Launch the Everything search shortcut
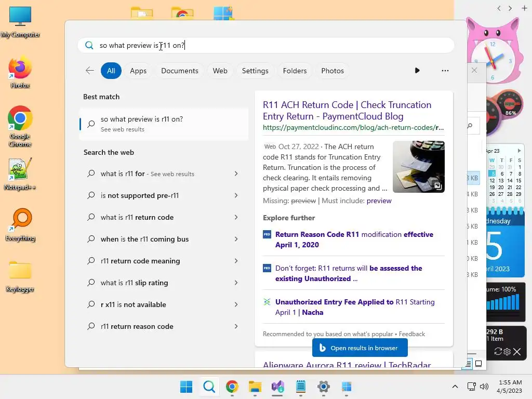Screen dimensions: 532x399 click(x=20, y=225)
